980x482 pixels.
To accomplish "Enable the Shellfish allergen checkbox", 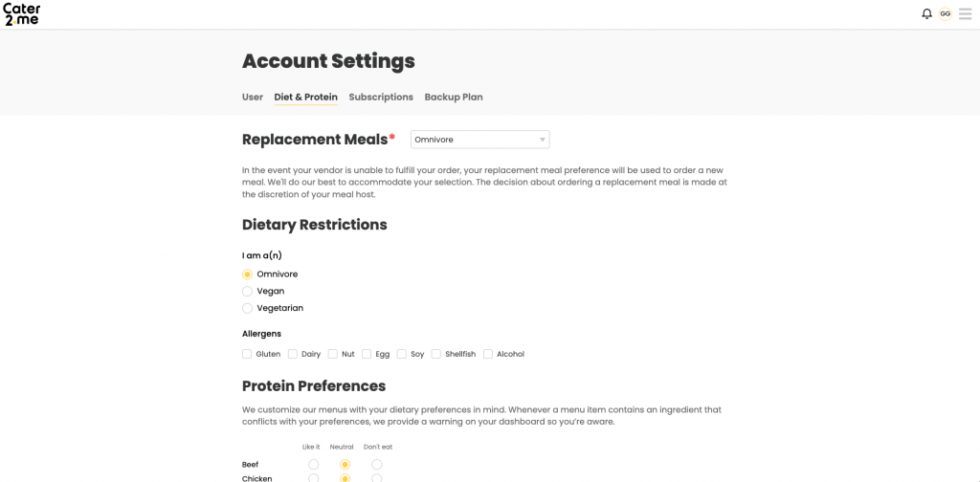I will [x=436, y=354].
